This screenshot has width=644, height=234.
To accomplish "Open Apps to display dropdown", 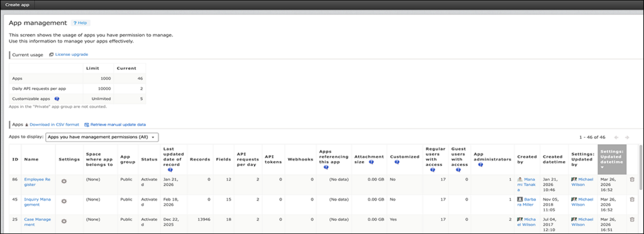I will (x=102, y=136).
